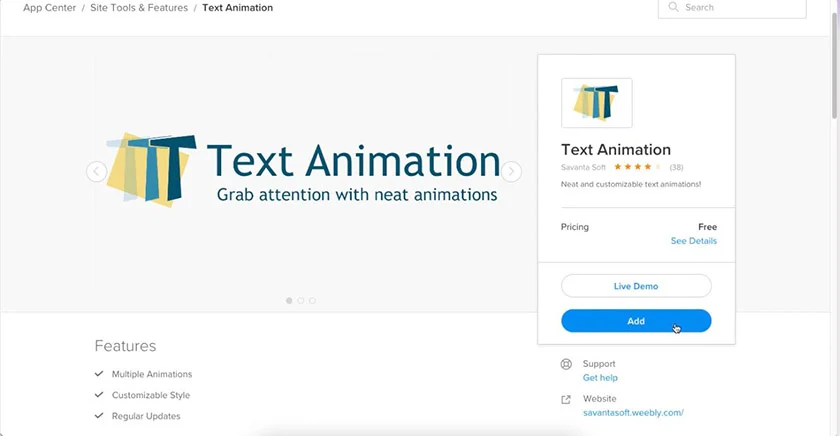
Task: Click the Savanta Soft developer name
Action: 583,167
